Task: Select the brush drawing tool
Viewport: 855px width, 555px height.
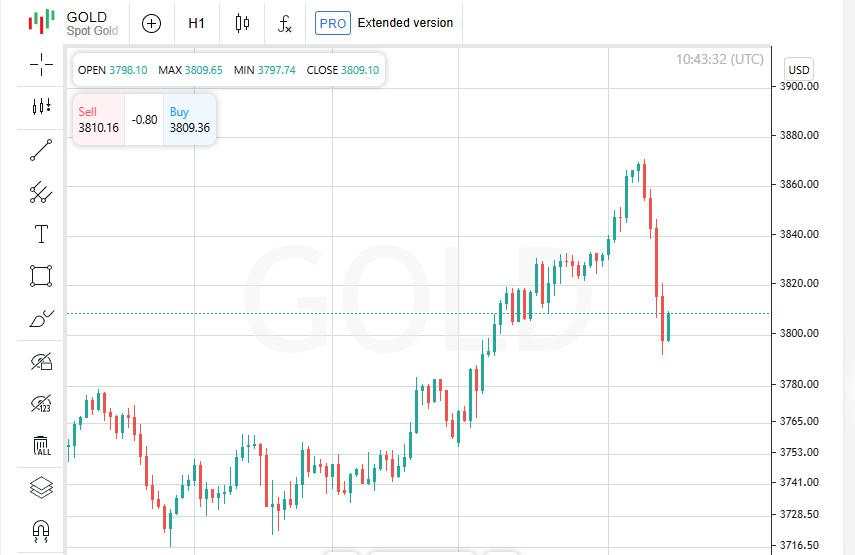Action: pyautogui.click(x=41, y=319)
